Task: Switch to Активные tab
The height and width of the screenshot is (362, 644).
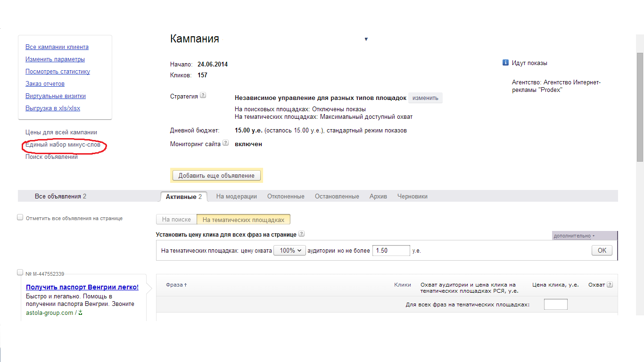Action: [184, 197]
